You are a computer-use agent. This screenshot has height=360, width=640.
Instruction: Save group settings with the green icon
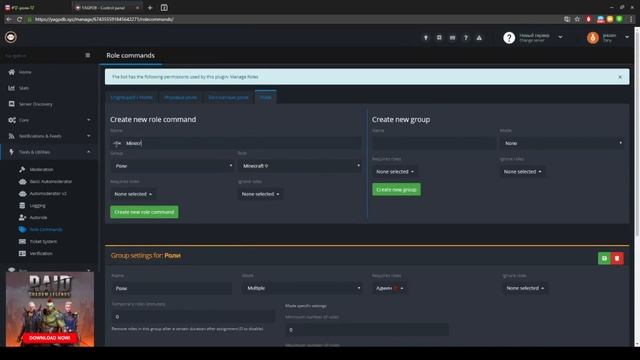coord(604,258)
